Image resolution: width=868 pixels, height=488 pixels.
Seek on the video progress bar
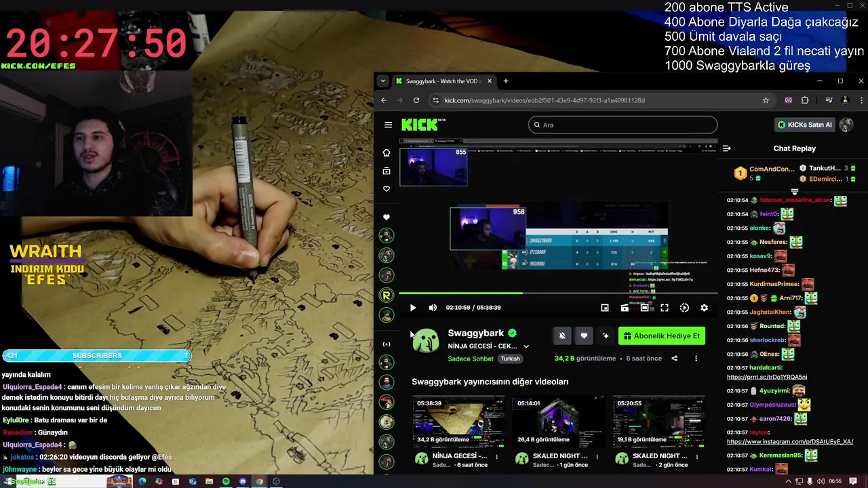pyautogui.click(x=558, y=293)
